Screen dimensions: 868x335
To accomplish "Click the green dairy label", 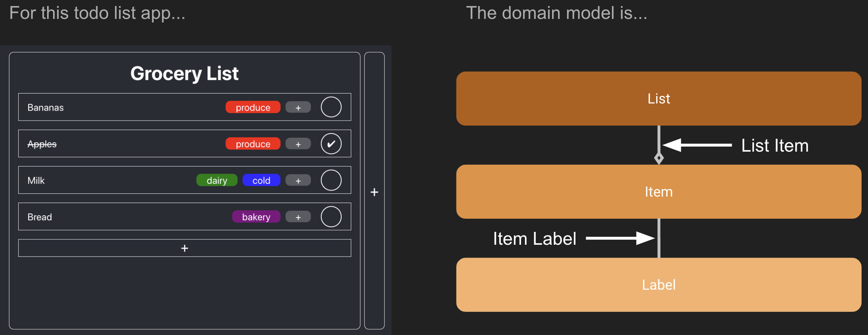I will (217, 181).
